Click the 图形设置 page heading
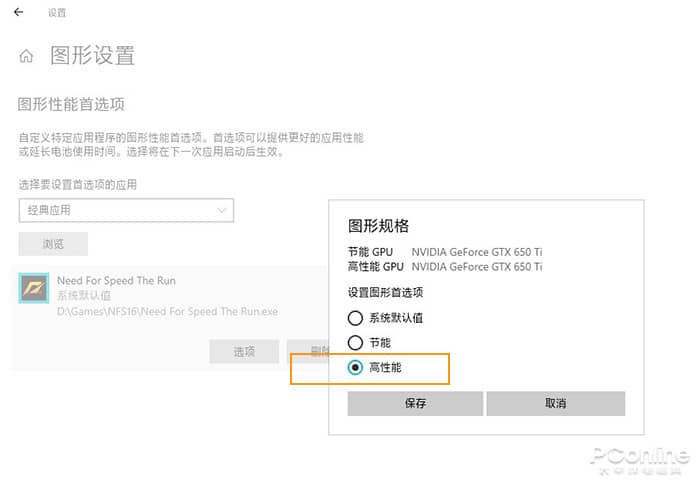This screenshot has width=700, height=483. (92, 56)
